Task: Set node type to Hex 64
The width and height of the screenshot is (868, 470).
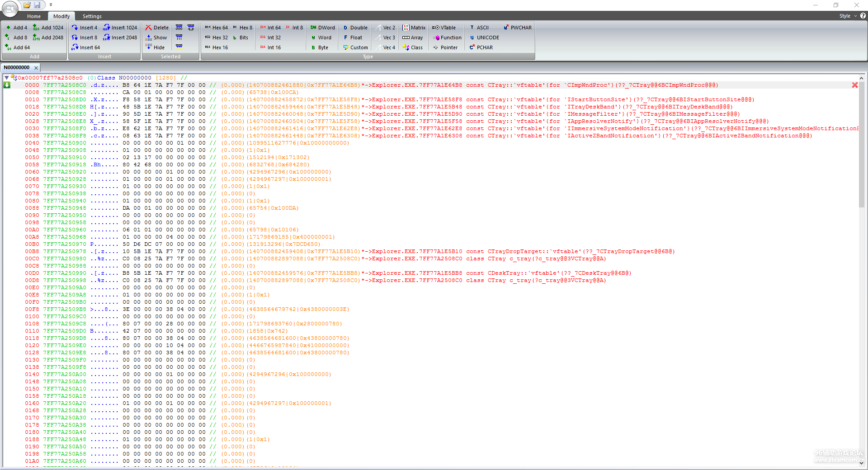Action: click(216, 28)
